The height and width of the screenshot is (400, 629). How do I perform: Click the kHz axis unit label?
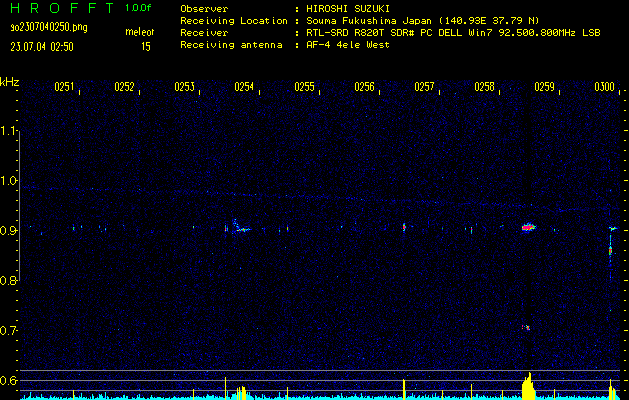tap(10, 82)
